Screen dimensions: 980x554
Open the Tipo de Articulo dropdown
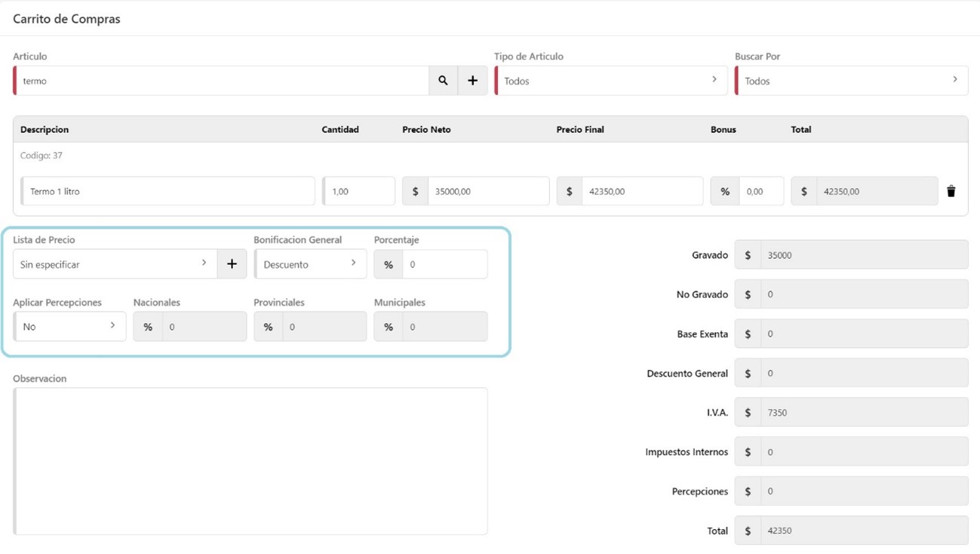click(610, 81)
